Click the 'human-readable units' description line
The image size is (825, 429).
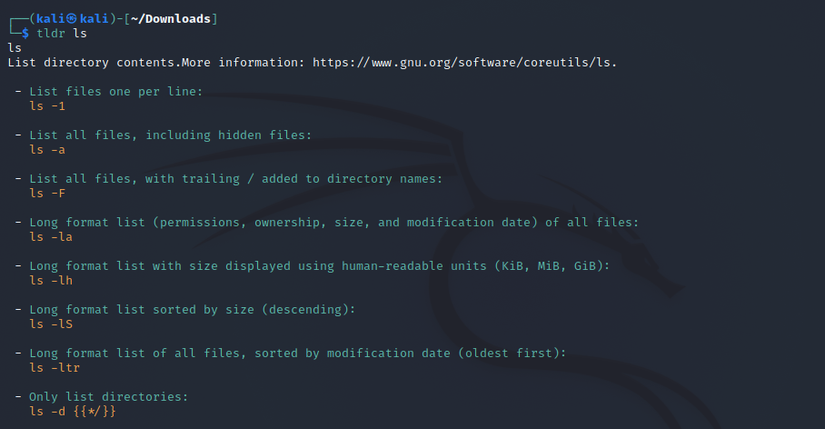(x=319, y=266)
